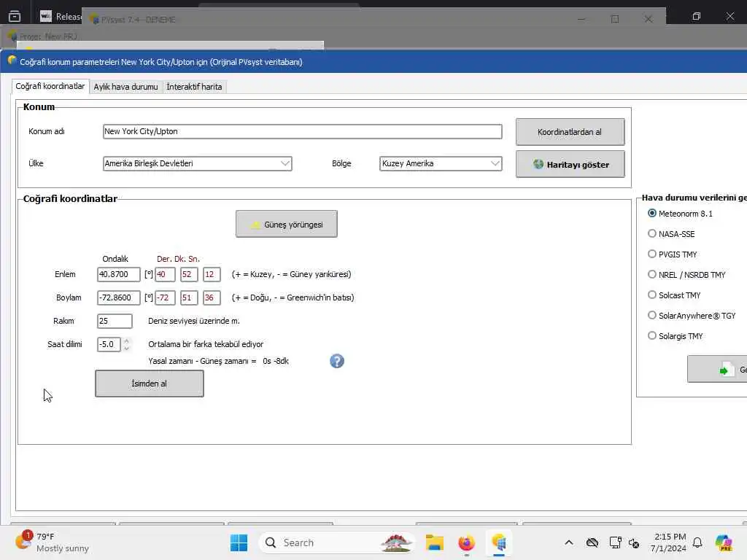Click the task view icon in title bar
The height and width of the screenshot is (560, 747).
[x=15, y=16]
